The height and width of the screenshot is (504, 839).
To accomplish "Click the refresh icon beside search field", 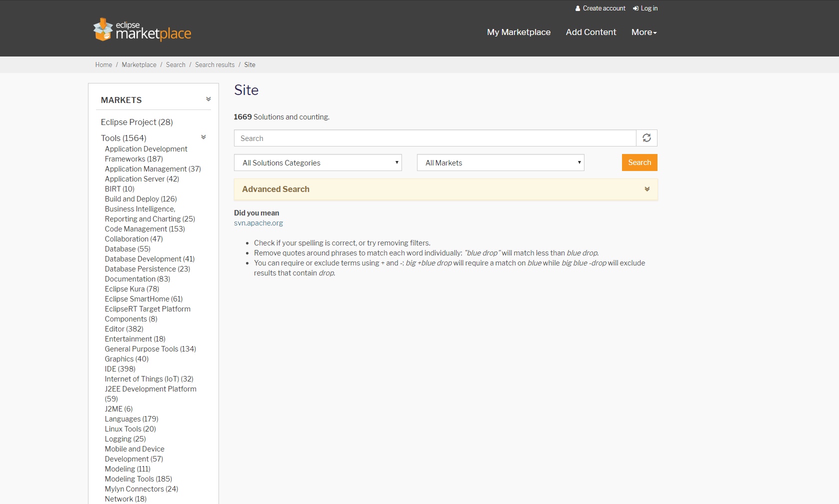I will [x=646, y=138].
